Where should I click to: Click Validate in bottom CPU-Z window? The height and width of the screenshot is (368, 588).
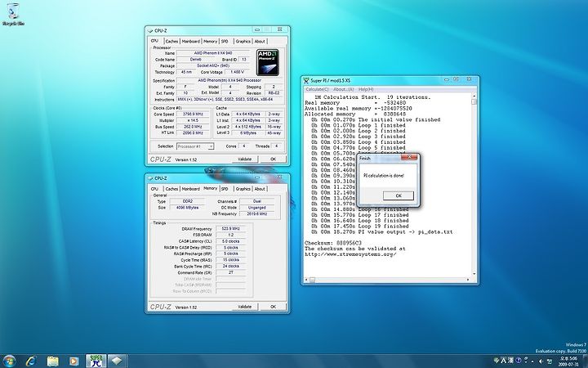coord(244,307)
